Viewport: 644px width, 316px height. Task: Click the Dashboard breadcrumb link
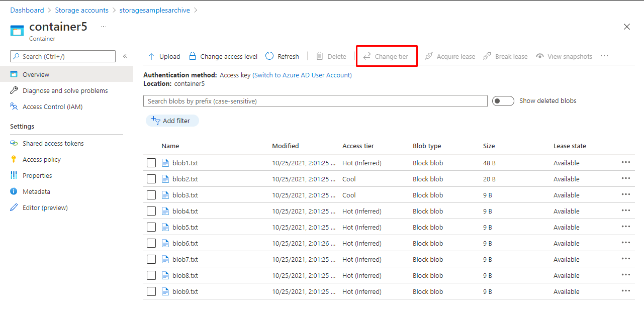[x=27, y=10]
